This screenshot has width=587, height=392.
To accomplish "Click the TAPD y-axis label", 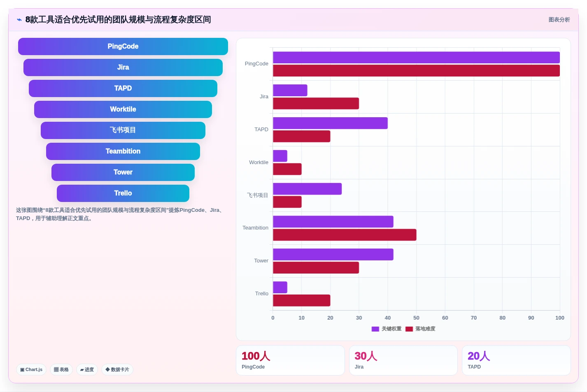I will [261, 130].
